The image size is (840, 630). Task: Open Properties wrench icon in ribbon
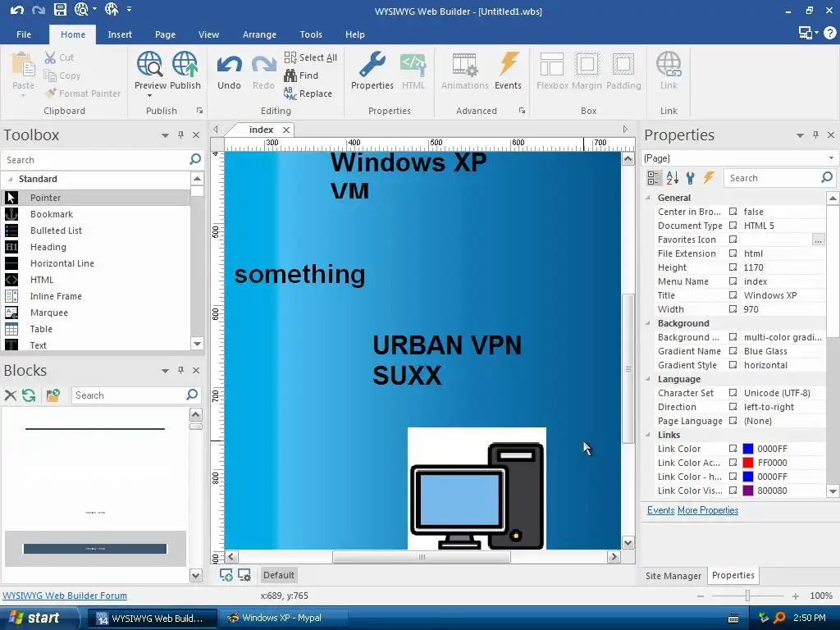click(372, 64)
